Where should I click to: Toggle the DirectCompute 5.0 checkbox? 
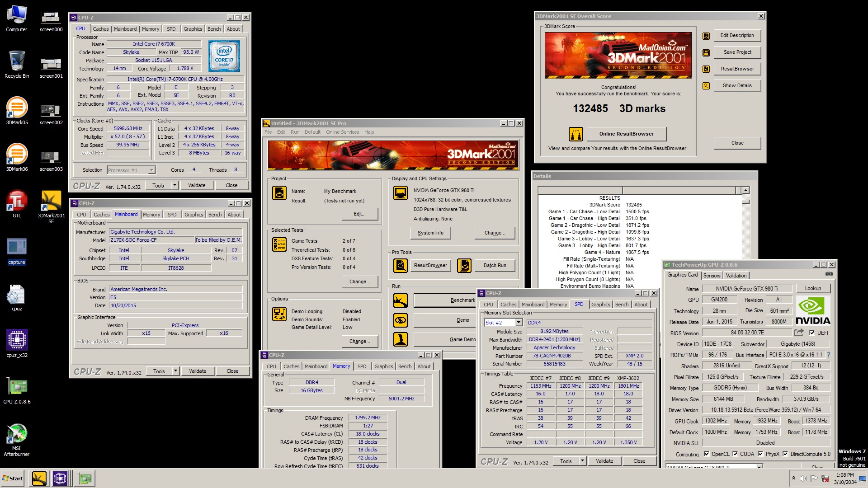click(x=785, y=454)
